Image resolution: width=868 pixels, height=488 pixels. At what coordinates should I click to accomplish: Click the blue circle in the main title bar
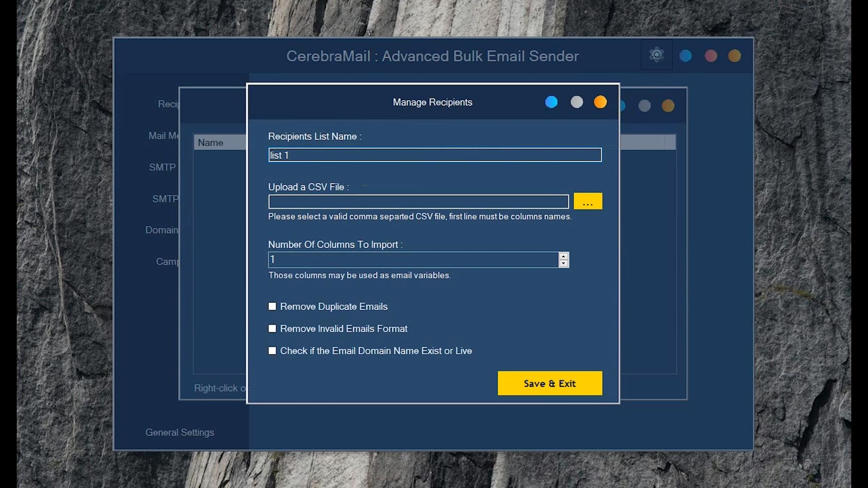[x=685, y=56]
